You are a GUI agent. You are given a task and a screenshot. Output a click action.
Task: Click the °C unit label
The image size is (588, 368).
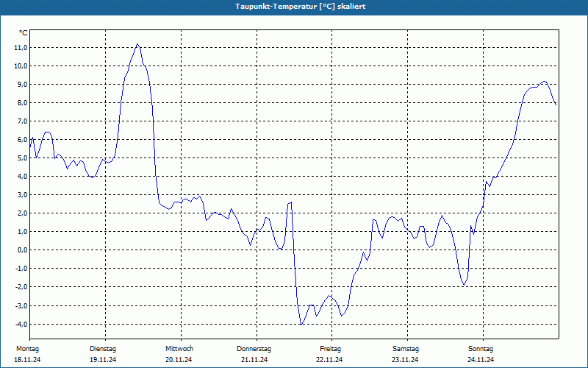coord(24,33)
